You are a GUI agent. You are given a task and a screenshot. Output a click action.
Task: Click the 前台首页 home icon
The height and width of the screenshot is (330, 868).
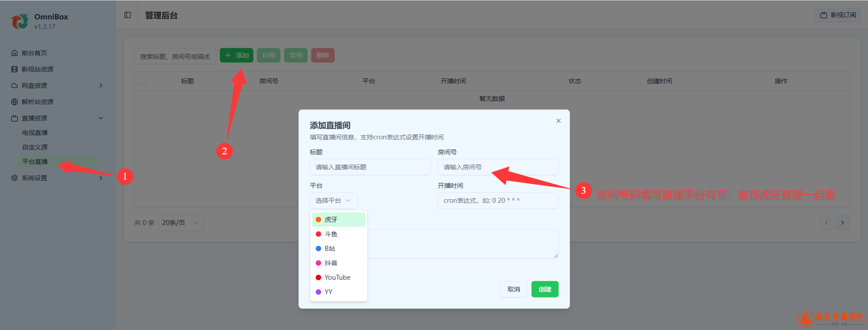[14, 53]
